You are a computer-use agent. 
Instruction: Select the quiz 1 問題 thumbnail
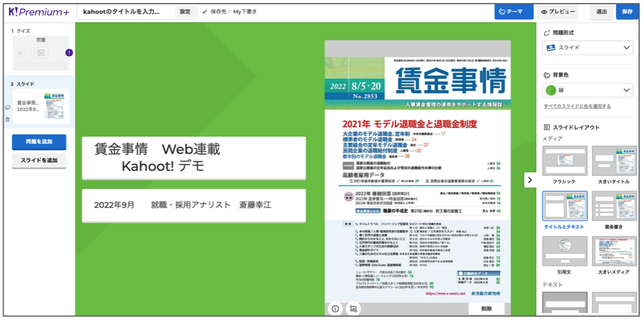41,53
